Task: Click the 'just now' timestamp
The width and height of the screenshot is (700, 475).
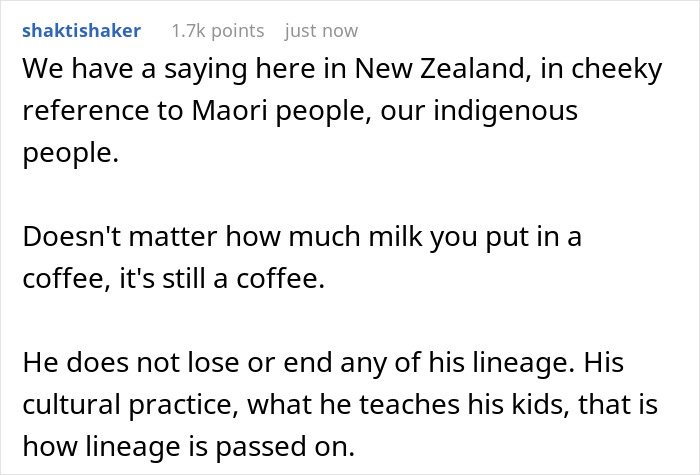Action: pyautogui.click(x=321, y=31)
